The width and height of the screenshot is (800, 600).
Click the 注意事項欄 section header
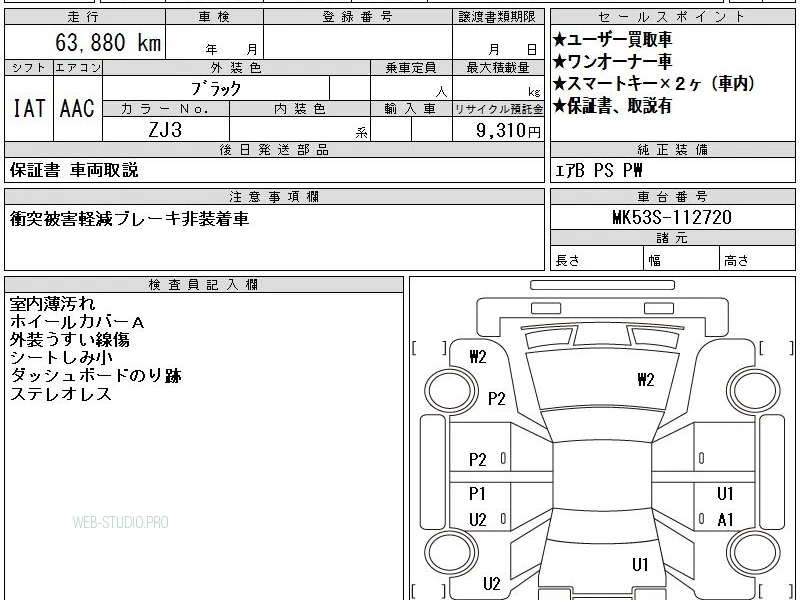click(274, 196)
